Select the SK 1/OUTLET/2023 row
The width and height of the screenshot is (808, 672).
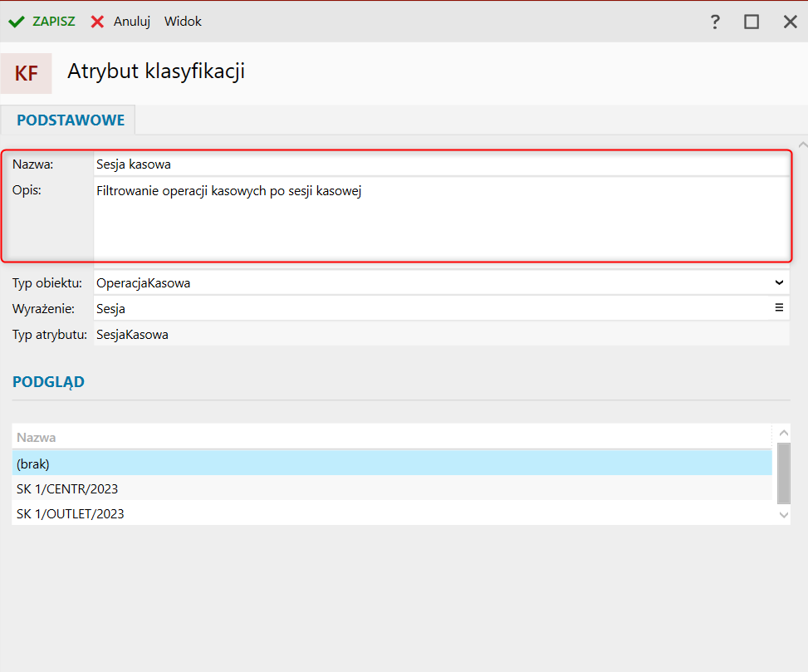392,513
